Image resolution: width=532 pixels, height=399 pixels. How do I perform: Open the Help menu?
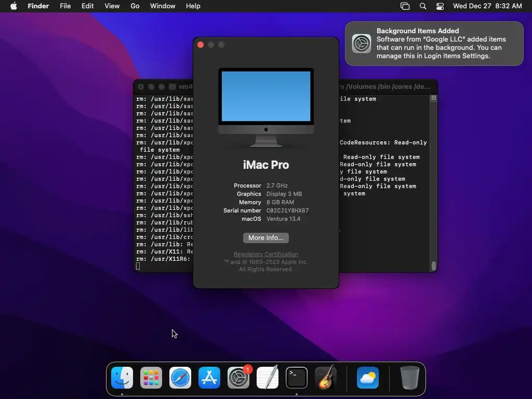(193, 6)
